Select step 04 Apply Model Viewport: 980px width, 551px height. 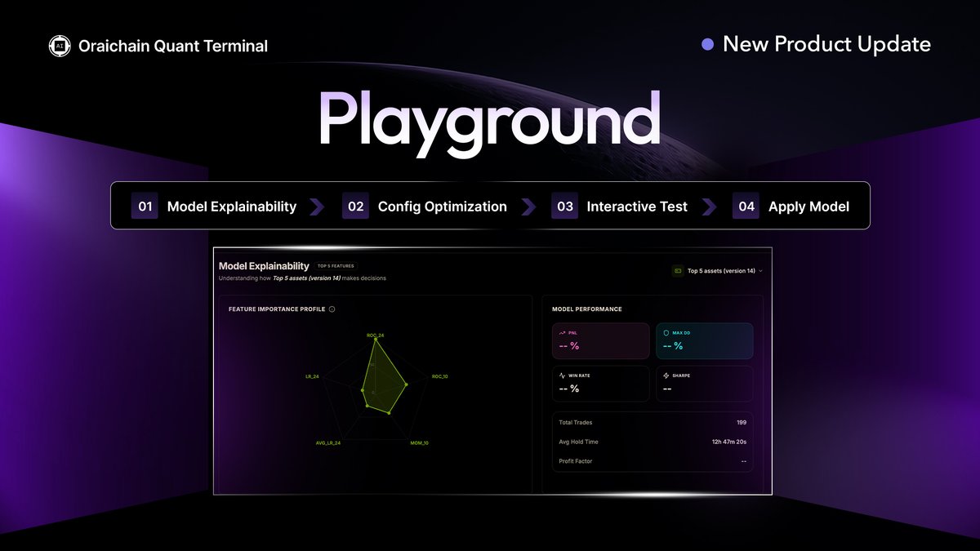coord(791,207)
